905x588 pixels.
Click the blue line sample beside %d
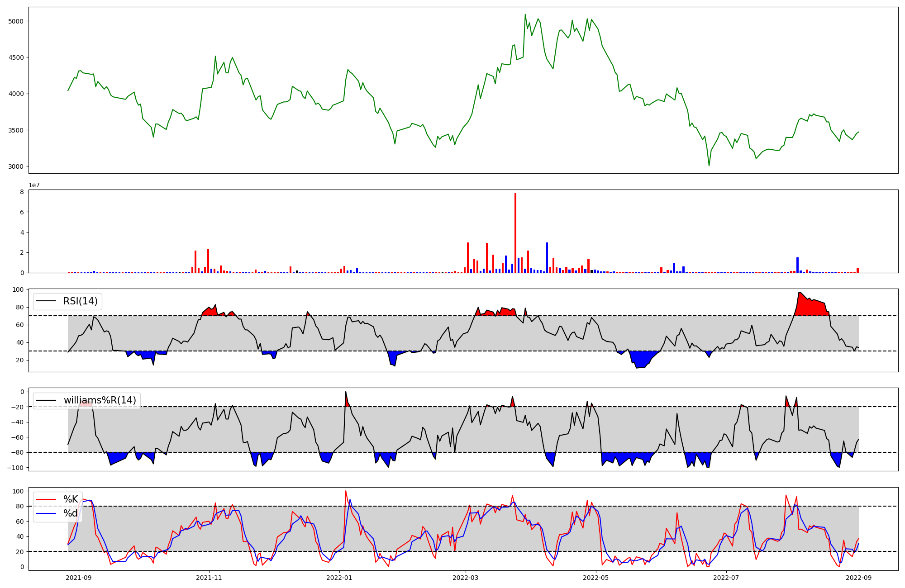tap(46, 513)
